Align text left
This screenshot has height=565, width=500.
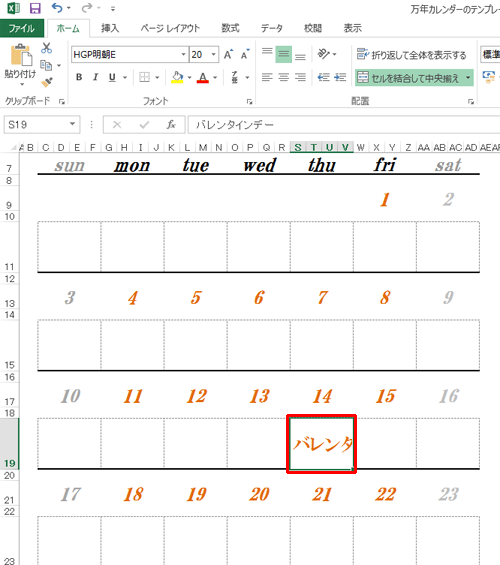pos(267,77)
